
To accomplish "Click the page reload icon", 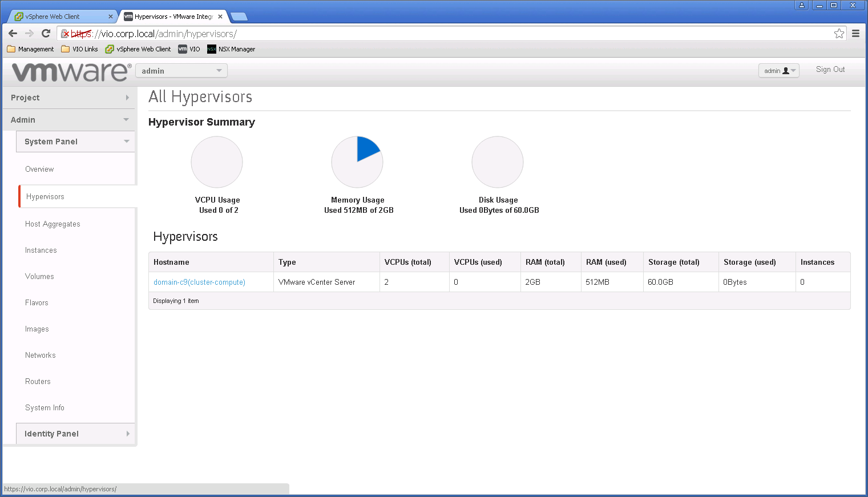I will 46,34.
